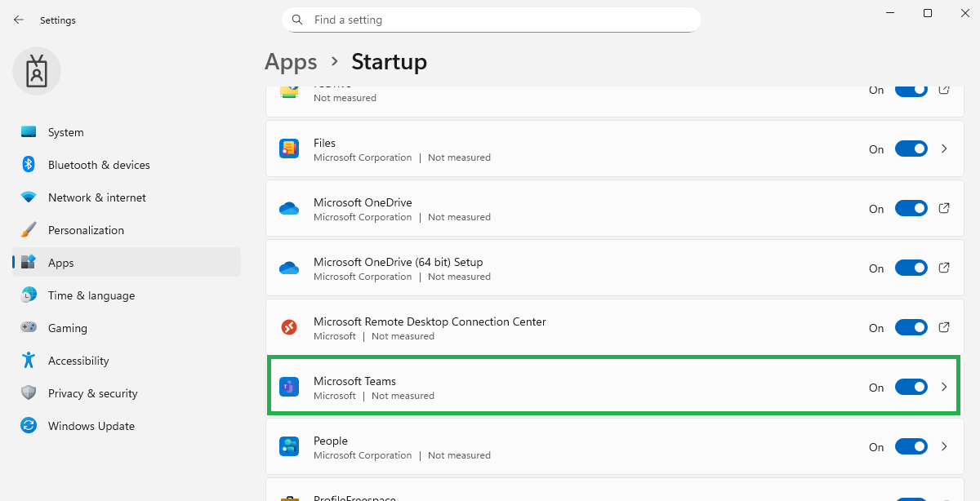Screen dimensions: 980x501
Task: Expand the Files entry chevron
Action: pos(944,149)
